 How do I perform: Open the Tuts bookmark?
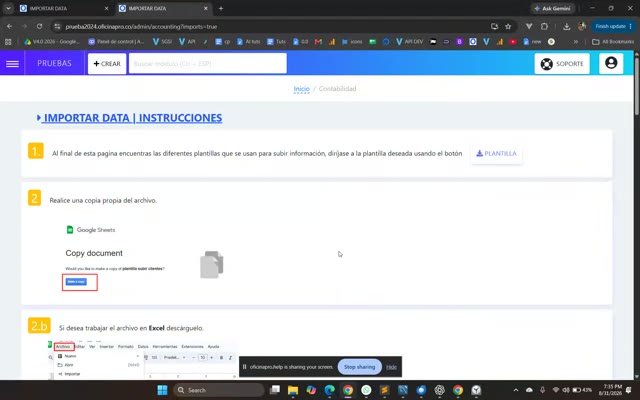tap(276, 42)
